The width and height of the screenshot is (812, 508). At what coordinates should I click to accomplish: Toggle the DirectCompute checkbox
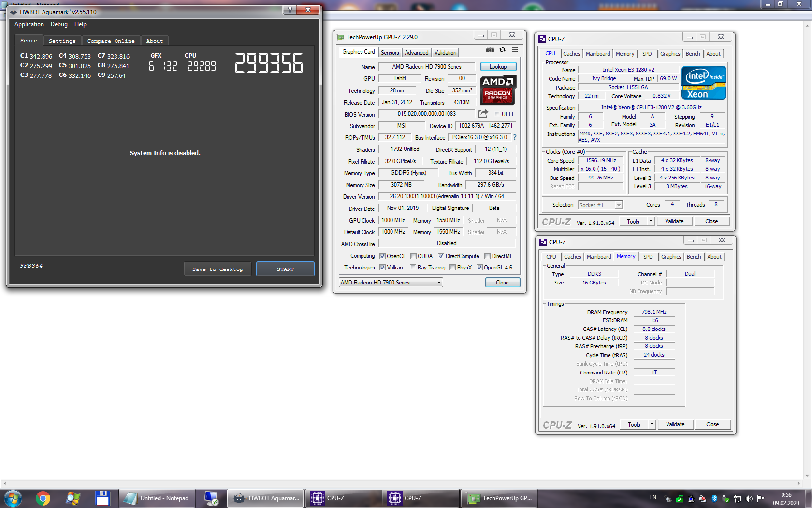coord(441,256)
